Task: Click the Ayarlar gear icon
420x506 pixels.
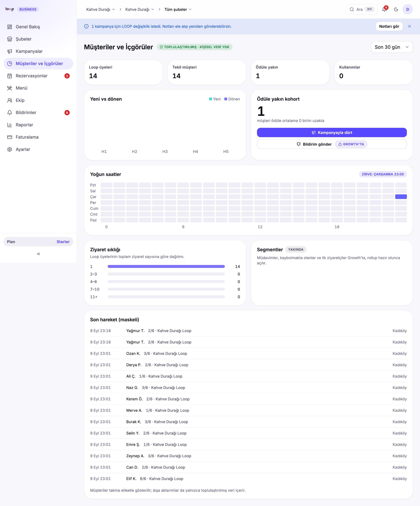Action: coord(10,149)
